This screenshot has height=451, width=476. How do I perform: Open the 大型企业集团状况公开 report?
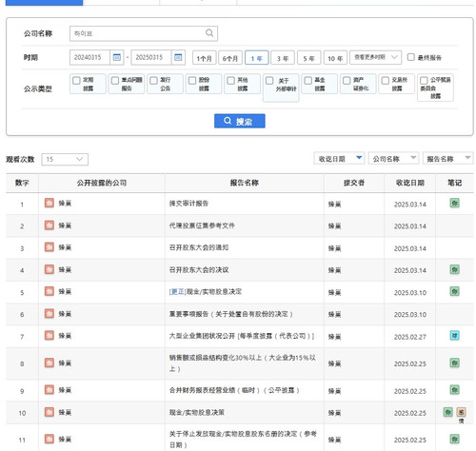pyautogui.click(x=242, y=336)
